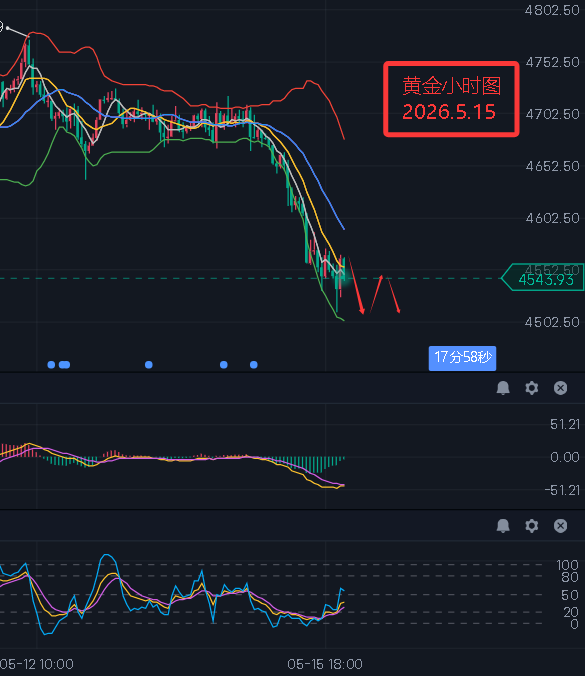Open alert bell on MACD panel

503,388
